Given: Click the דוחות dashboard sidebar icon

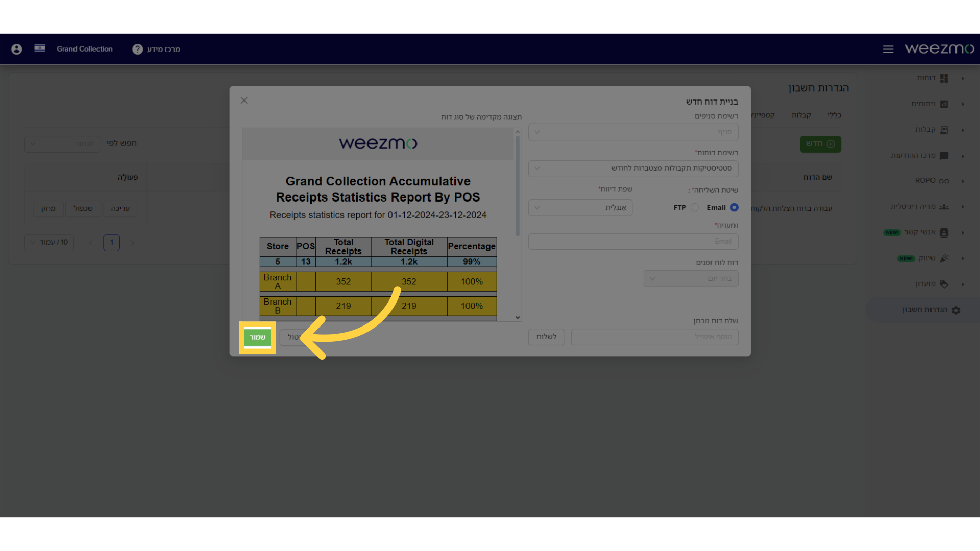Looking at the screenshot, I should pos(944,78).
